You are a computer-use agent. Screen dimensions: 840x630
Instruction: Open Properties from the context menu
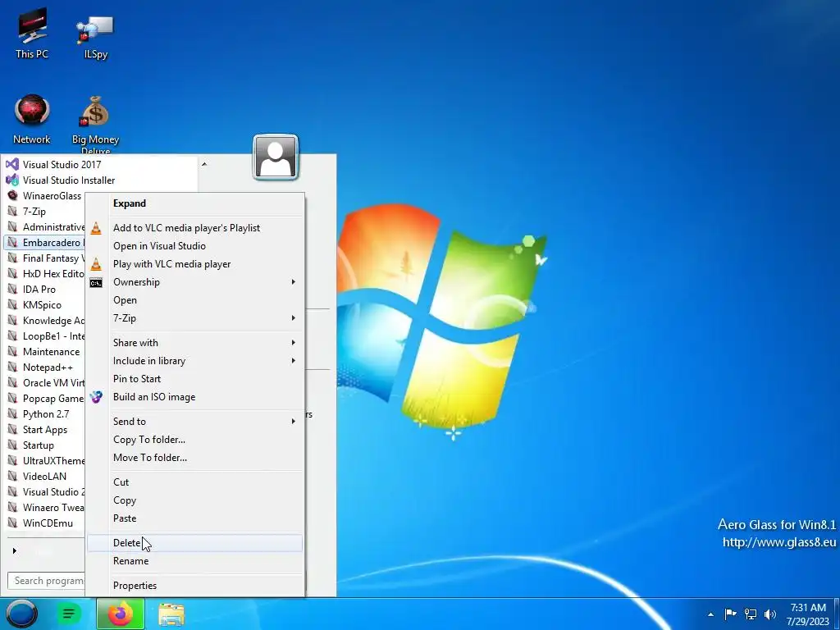coord(195,586)
